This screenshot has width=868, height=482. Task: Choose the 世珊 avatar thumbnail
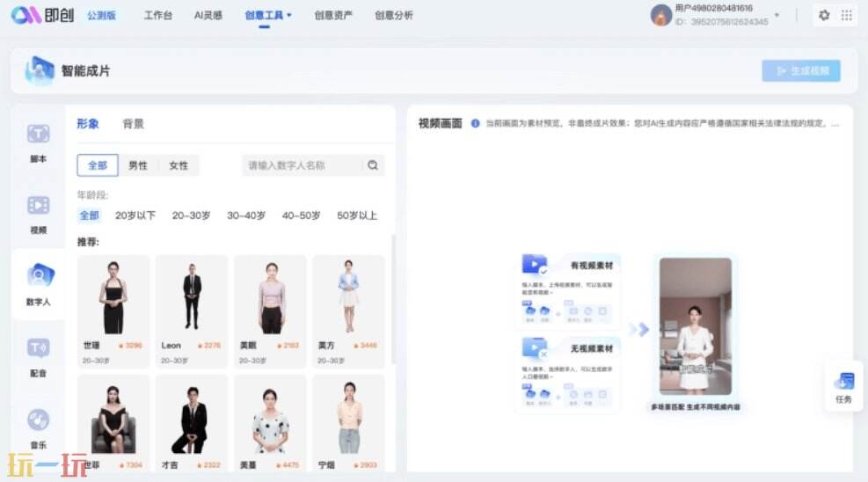tap(113, 311)
